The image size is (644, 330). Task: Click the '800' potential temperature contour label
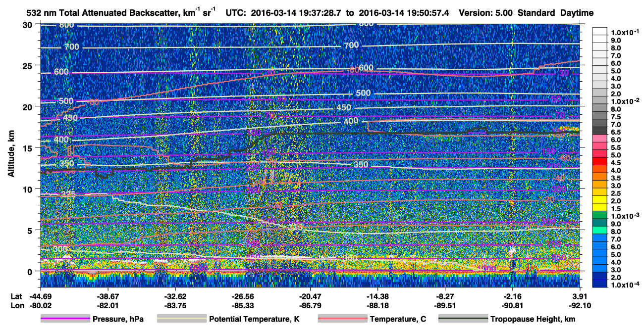click(x=66, y=25)
